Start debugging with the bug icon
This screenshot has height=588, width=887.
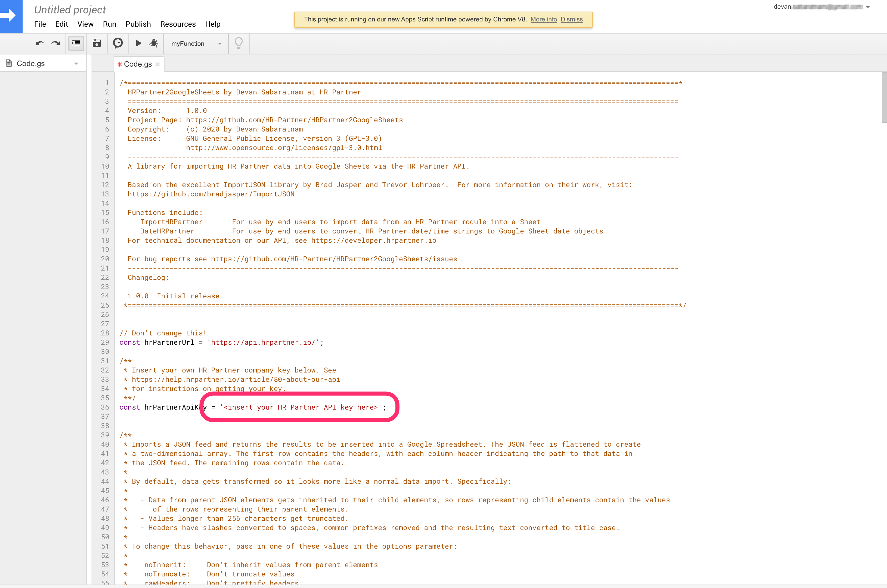(x=154, y=43)
